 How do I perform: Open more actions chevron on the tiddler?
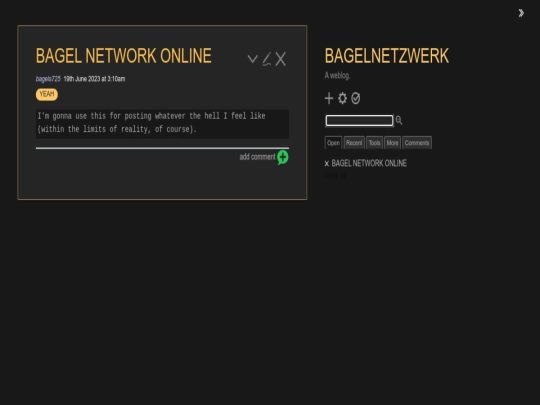[x=252, y=59]
